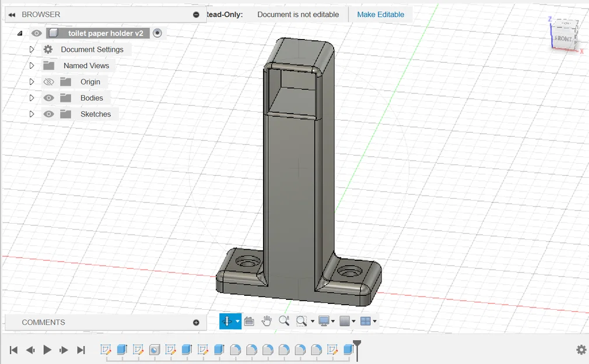Show the hidden Origin folder

[48, 82]
